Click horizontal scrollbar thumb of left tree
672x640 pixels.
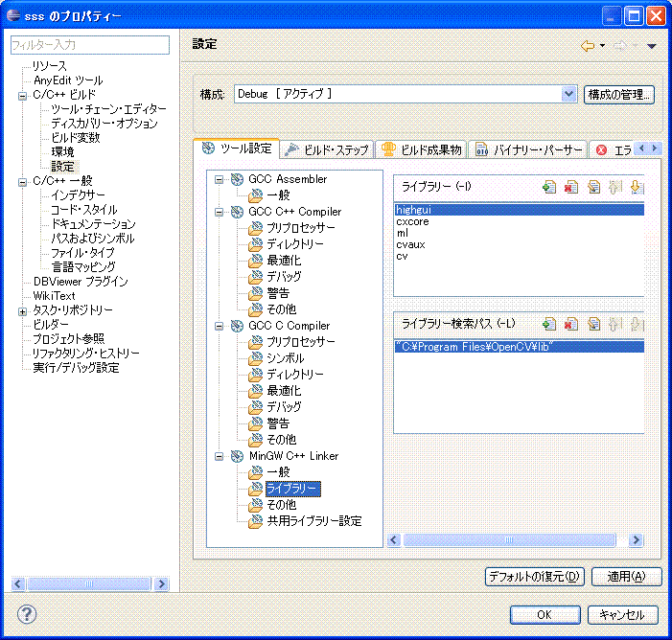click(89, 583)
